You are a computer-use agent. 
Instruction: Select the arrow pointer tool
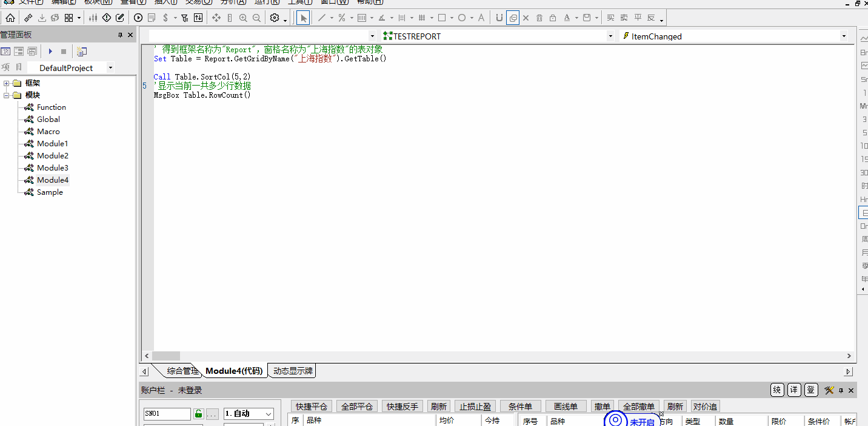[x=303, y=18]
